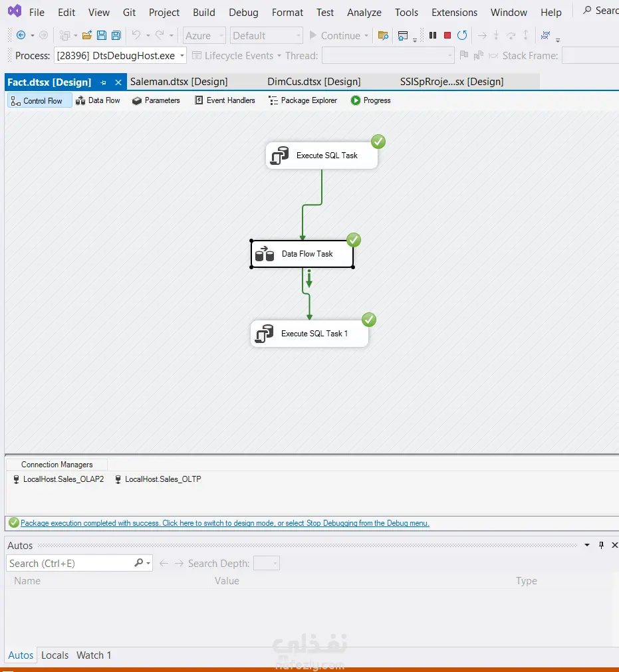Open the Debug menu
Viewport: 619px width, 672px height.
point(243,13)
